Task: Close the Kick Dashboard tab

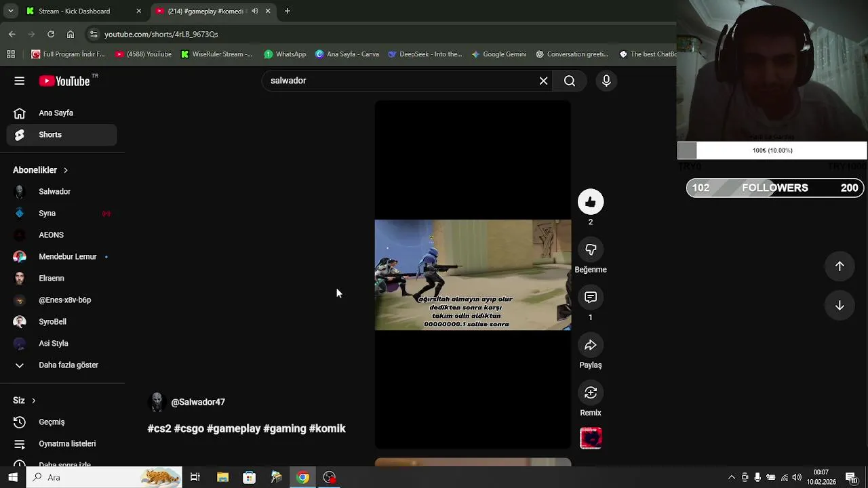Action: pos(139,11)
